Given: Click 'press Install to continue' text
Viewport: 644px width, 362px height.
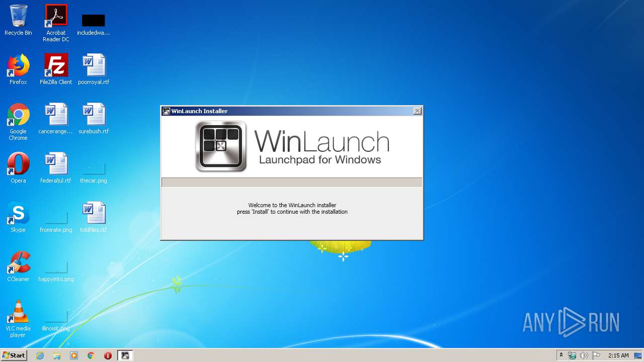Looking at the screenshot, I should tap(292, 212).
